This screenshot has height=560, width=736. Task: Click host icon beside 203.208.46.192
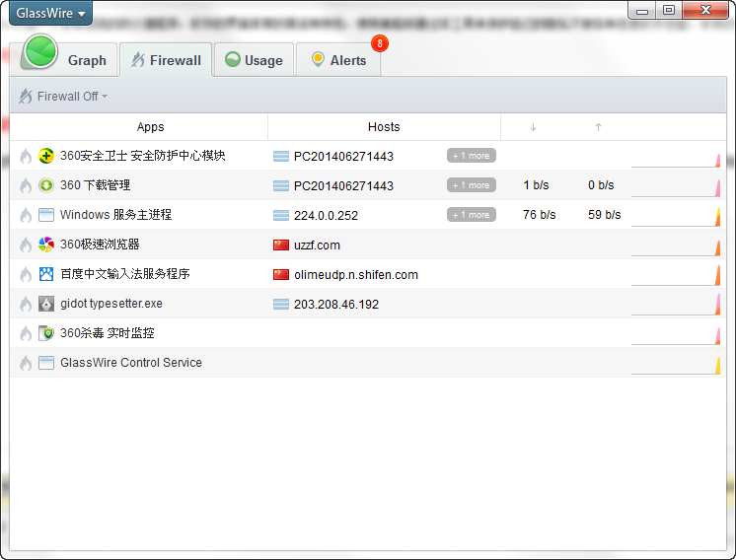[x=281, y=304]
